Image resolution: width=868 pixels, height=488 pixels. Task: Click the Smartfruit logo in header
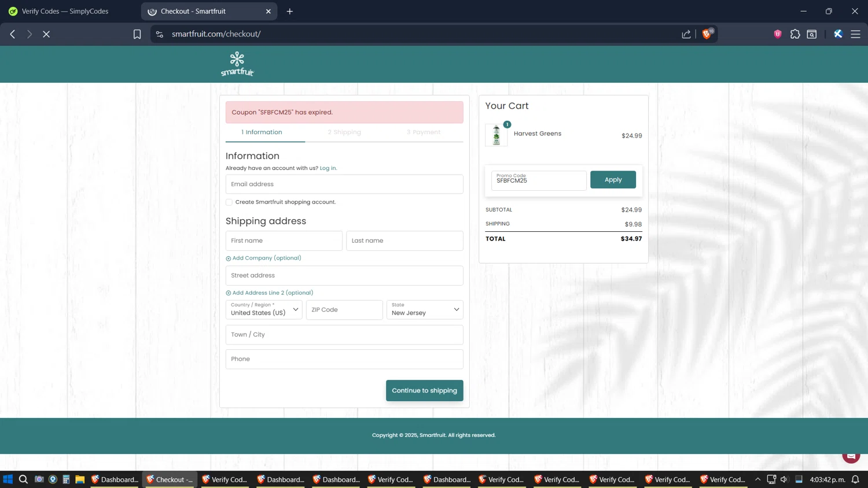click(x=237, y=64)
